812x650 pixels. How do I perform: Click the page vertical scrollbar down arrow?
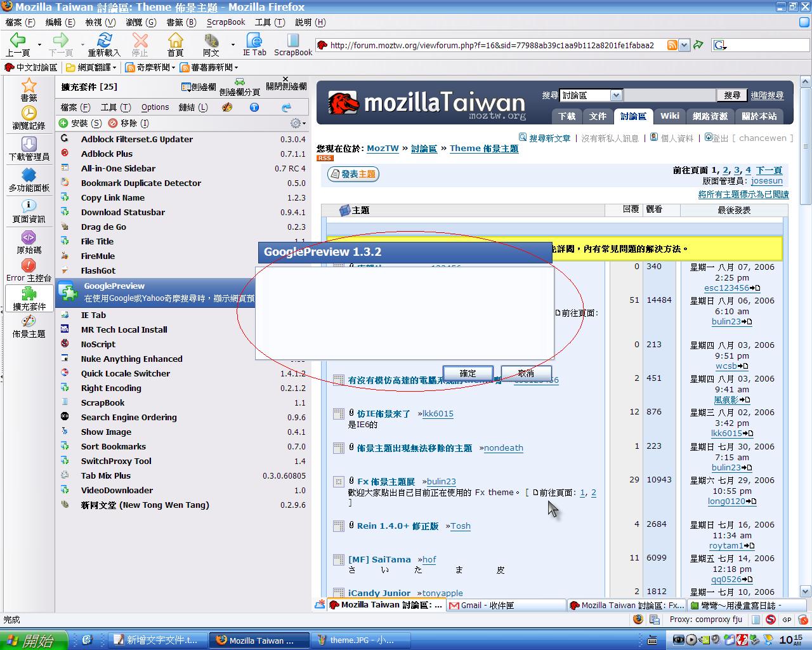tap(806, 591)
